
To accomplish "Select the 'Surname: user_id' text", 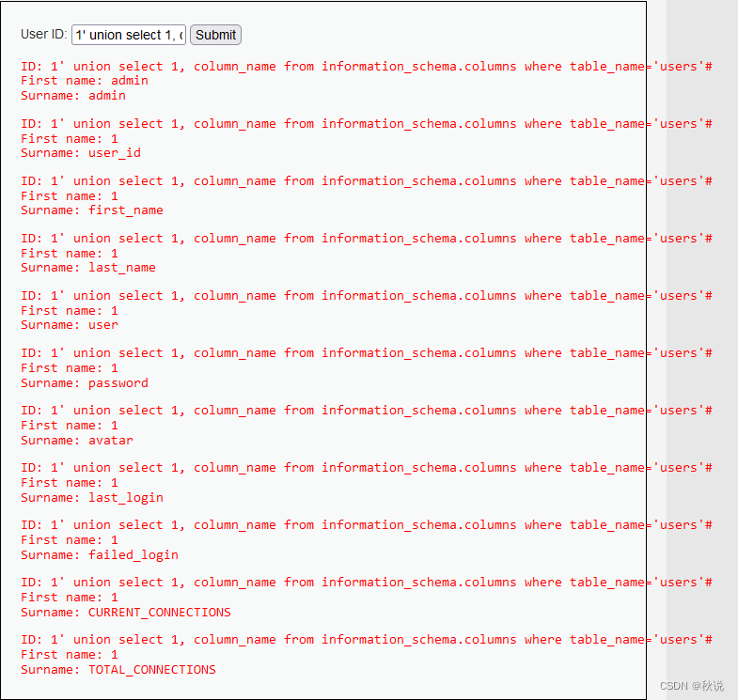I will tap(81, 153).
